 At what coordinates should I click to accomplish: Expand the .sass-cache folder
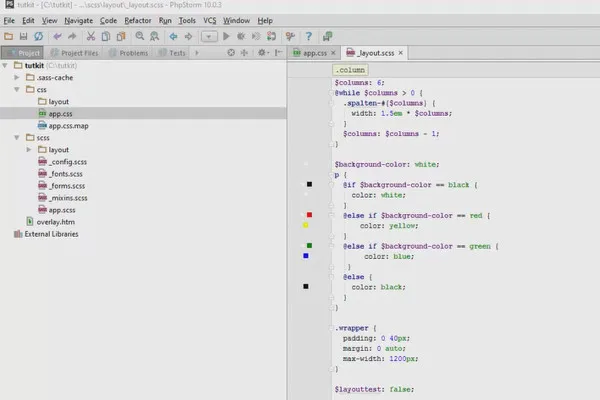point(17,77)
